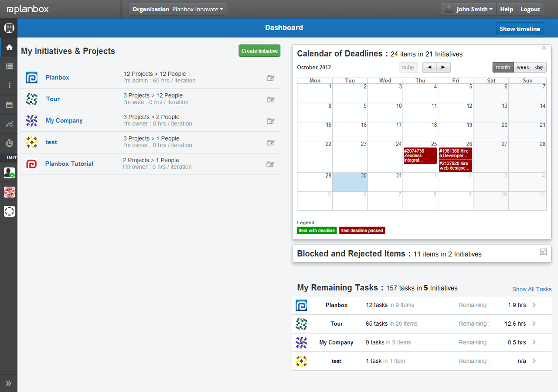Click test icon in Remaining Tasks
558x392 pixels.
pos(301,361)
